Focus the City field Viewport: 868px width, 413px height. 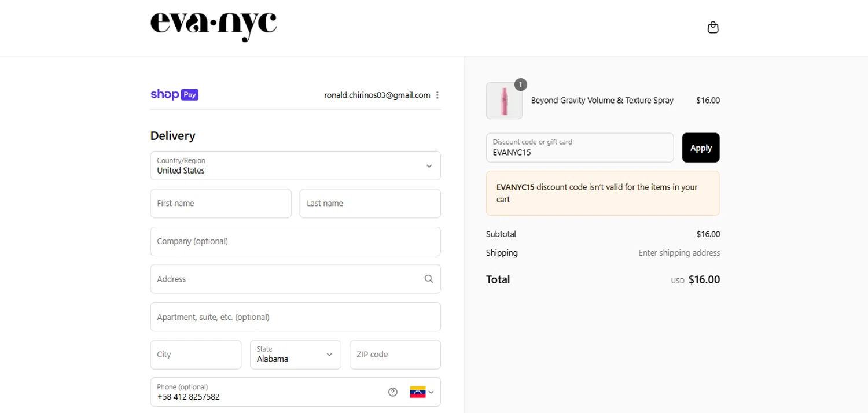[196, 354]
